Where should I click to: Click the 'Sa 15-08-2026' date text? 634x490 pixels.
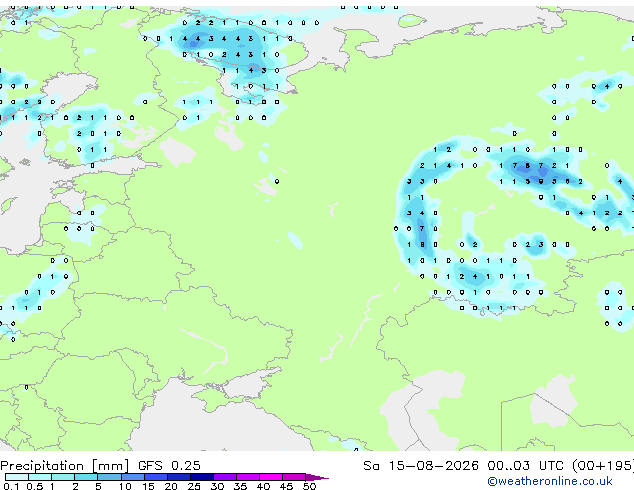421,466
